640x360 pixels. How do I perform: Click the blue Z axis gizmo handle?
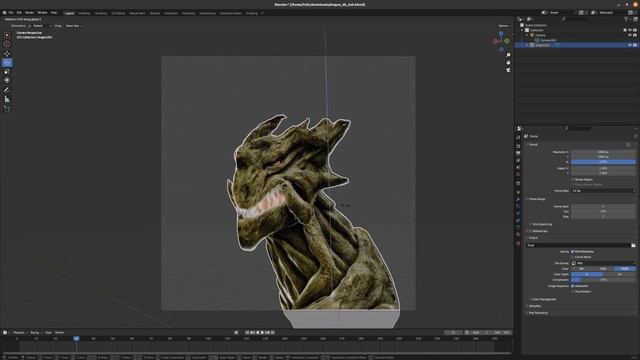point(501,33)
